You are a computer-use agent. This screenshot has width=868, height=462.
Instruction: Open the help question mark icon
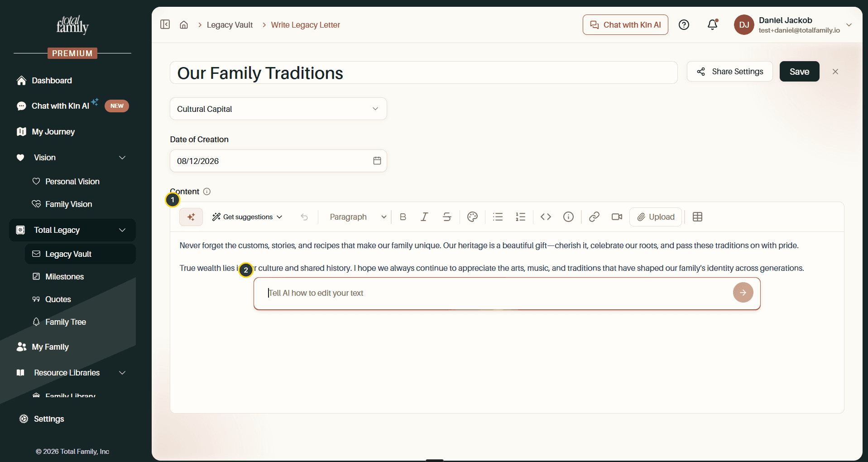click(x=684, y=25)
